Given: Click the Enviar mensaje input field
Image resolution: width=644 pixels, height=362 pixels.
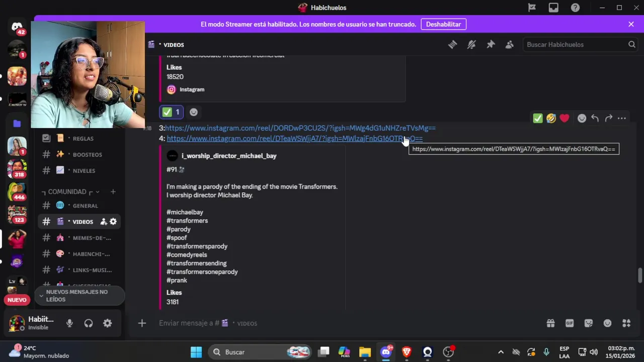Looking at the screenshot, I should click(347, 323).
